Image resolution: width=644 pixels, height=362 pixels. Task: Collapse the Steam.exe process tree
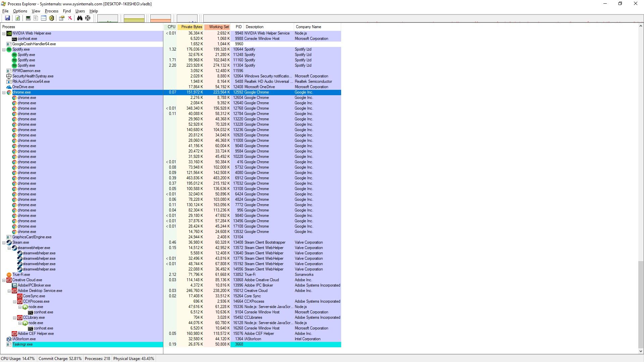tap(4, 243)
